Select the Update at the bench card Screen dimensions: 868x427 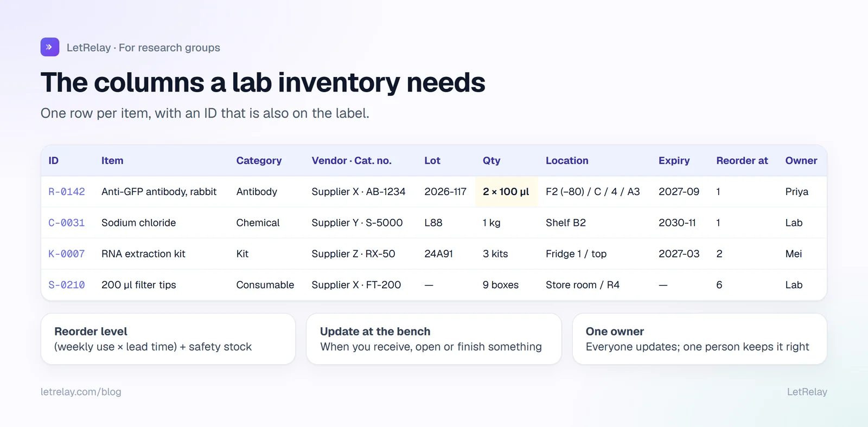[434, 339]
